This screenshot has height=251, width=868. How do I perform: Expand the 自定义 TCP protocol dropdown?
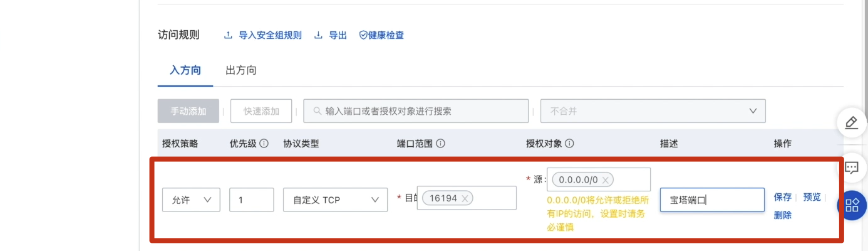tap(335, 200)
